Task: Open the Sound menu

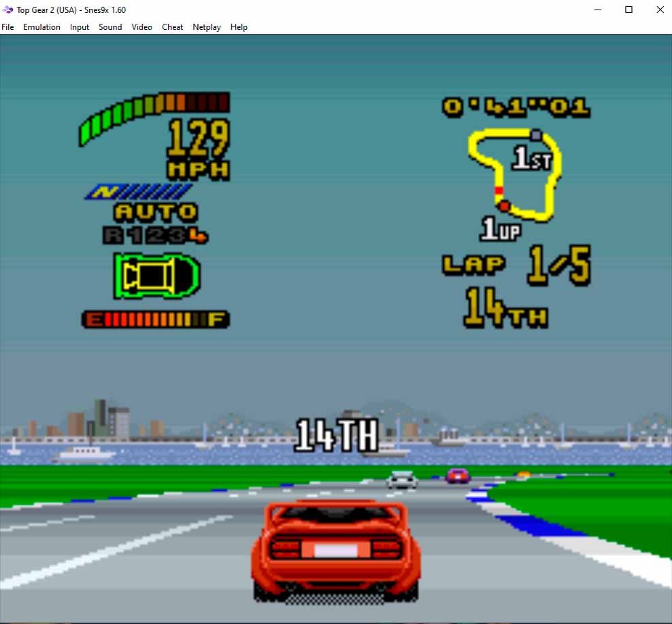Action: (x=110, y=27)
